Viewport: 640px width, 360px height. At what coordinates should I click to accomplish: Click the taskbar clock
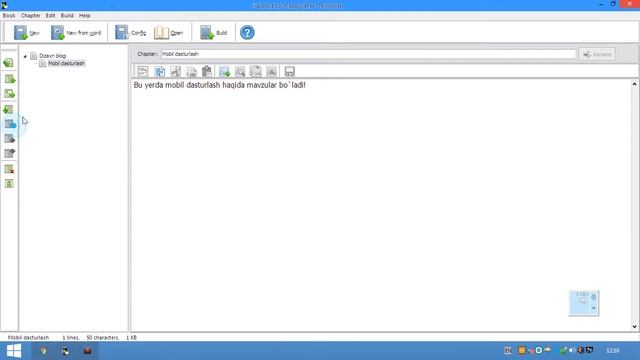[613, 350]
